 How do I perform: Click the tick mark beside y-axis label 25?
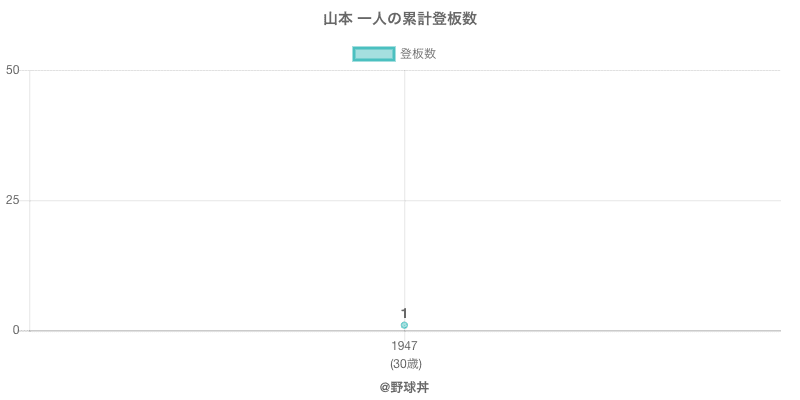(25, 200)
